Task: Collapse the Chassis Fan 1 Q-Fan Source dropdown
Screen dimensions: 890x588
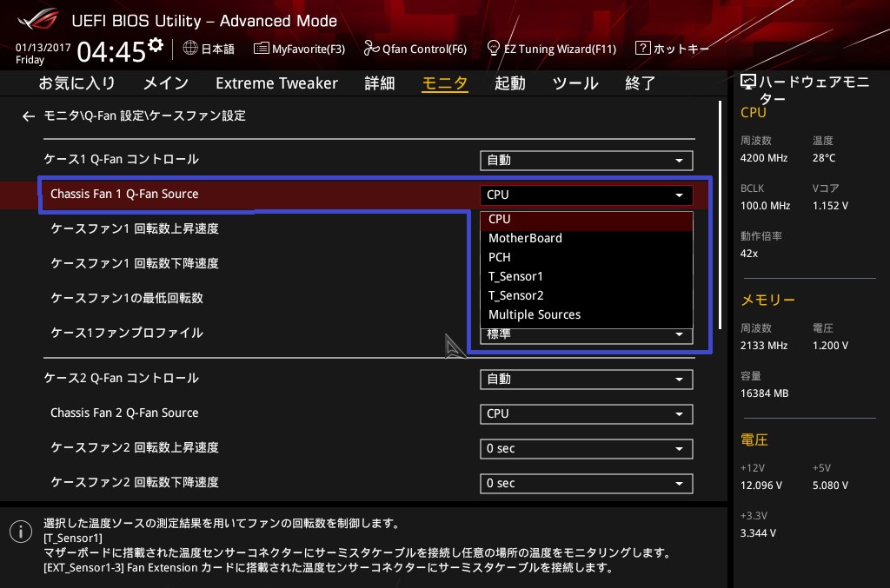Action: point(587,195)
